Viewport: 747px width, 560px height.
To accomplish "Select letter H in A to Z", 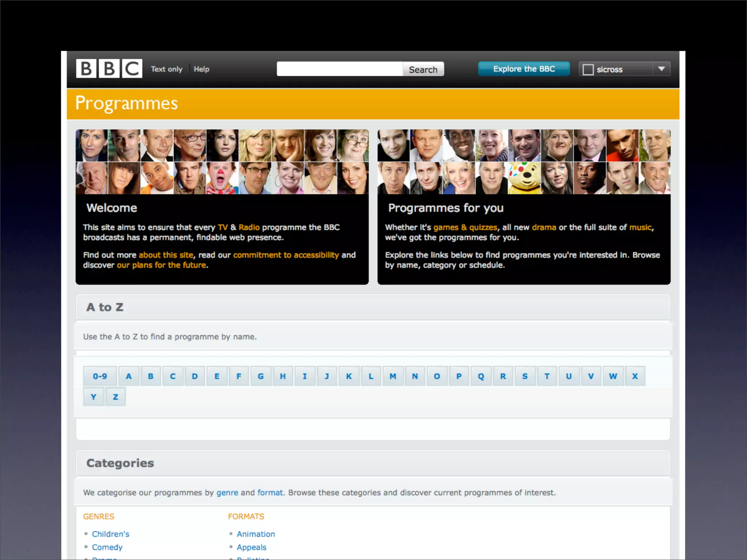I will coord(283,376).
